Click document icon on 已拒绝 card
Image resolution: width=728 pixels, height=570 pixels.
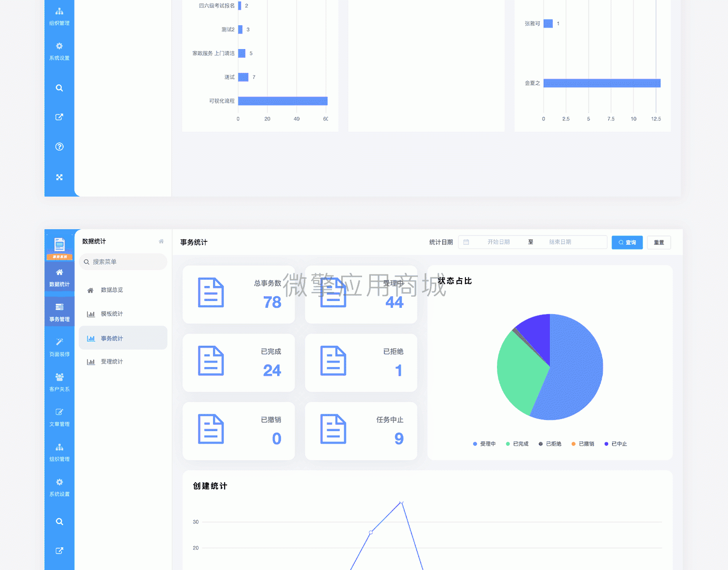333,361
